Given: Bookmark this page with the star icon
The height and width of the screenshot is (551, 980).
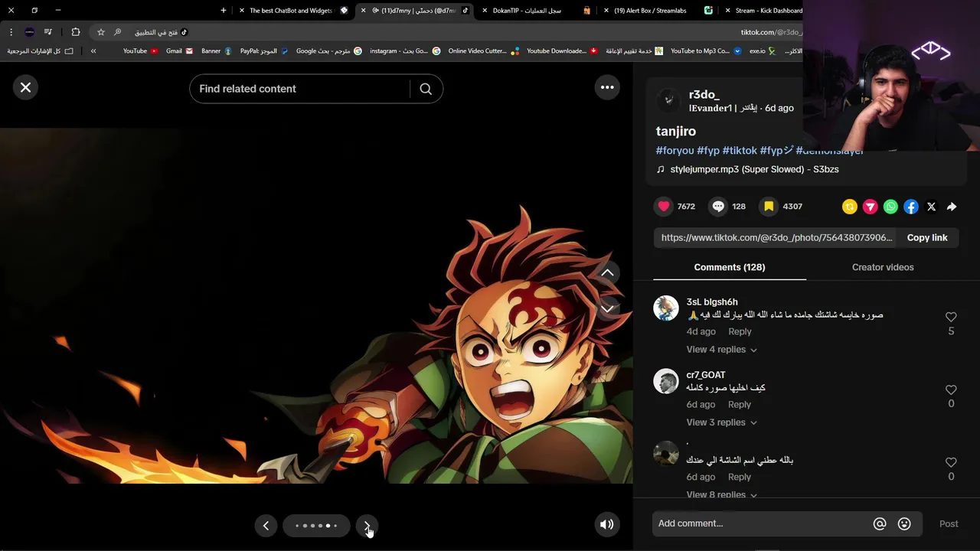Looking at the screenshot, I should pyautogui.click(x=100, y=32).
